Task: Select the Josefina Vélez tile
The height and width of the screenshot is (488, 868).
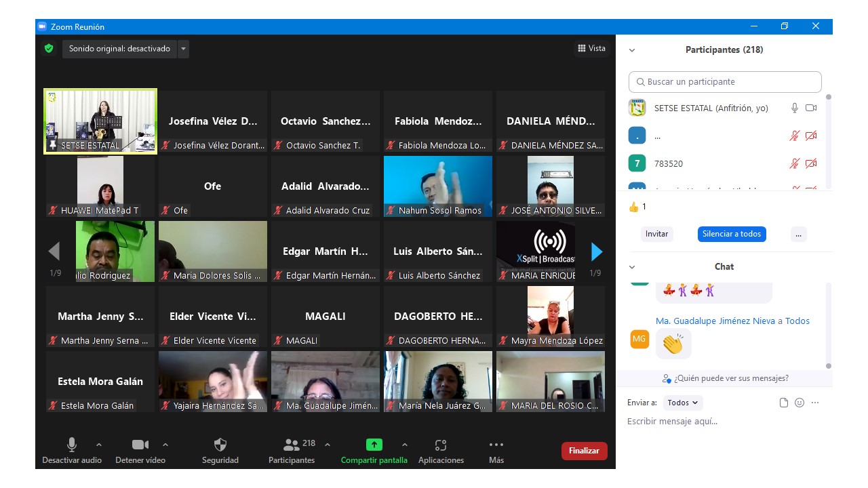Action: [x=213, y=121]
